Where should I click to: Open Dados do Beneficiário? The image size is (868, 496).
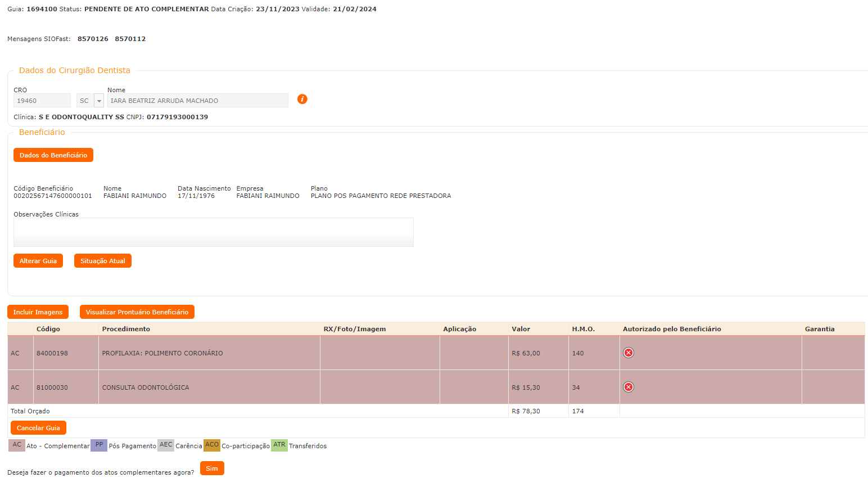coord(53,155)
